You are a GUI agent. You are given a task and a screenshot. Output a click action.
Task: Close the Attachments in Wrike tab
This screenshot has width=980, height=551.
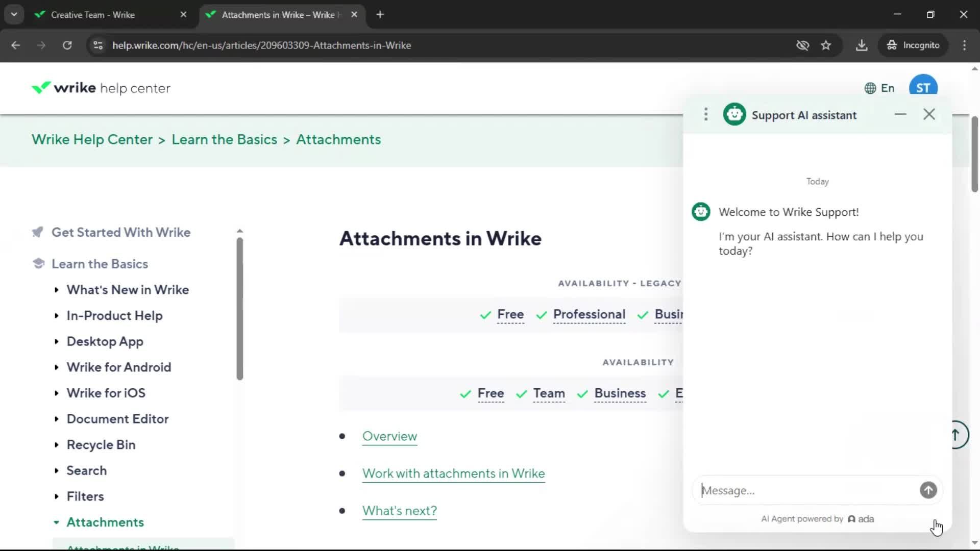(x=354, y=15)
